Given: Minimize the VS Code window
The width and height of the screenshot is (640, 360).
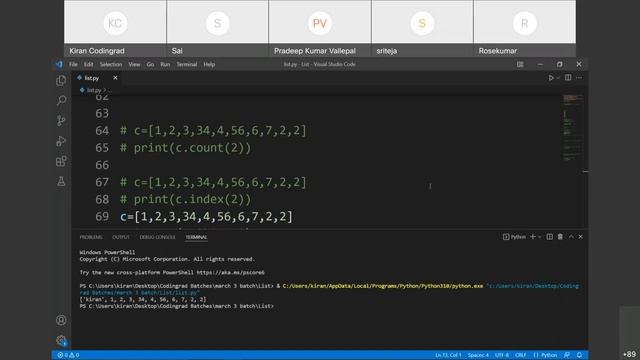Looking at the screenshot, I should pos(540,64).
